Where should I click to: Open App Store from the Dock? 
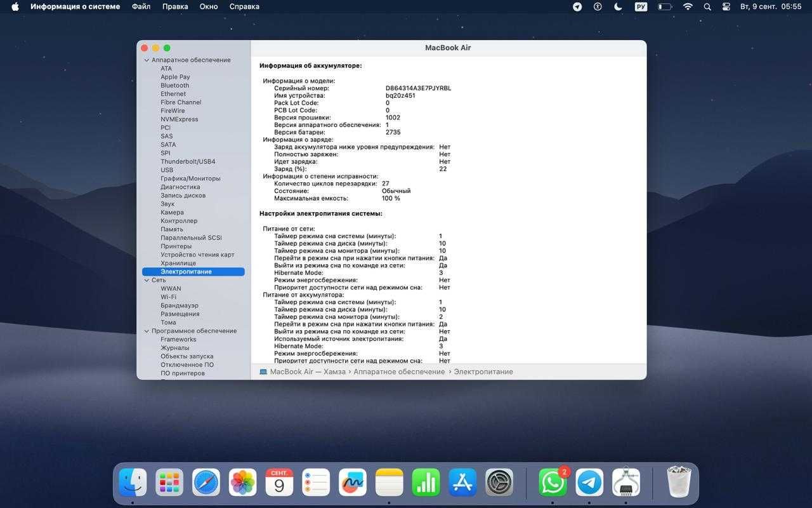click(x=462, y=483)
